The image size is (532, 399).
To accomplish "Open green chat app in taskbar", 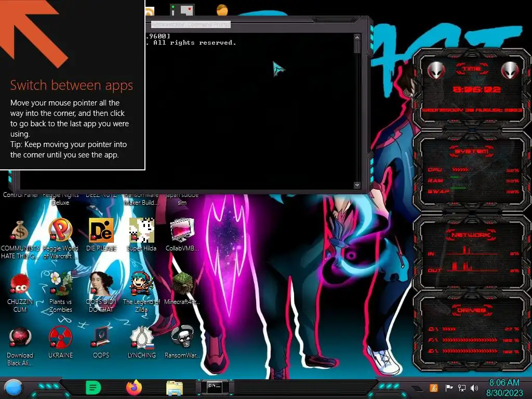I will 94,388.
